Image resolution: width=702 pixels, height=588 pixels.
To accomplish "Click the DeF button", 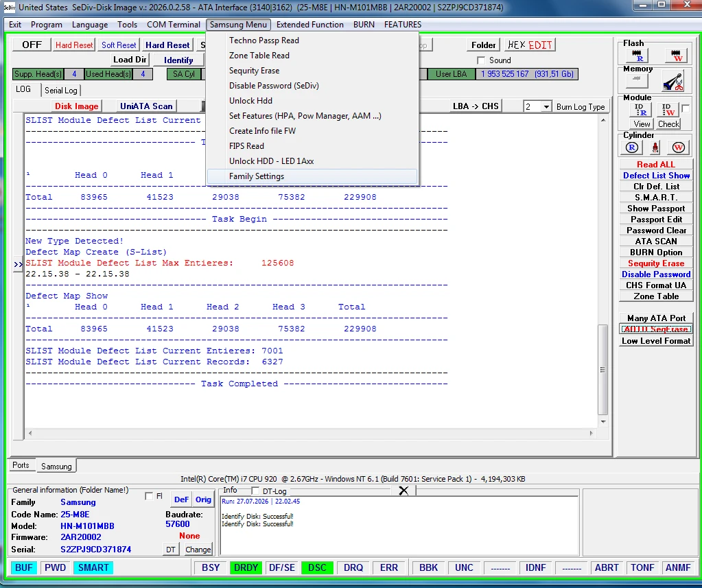I will (181, 499).
